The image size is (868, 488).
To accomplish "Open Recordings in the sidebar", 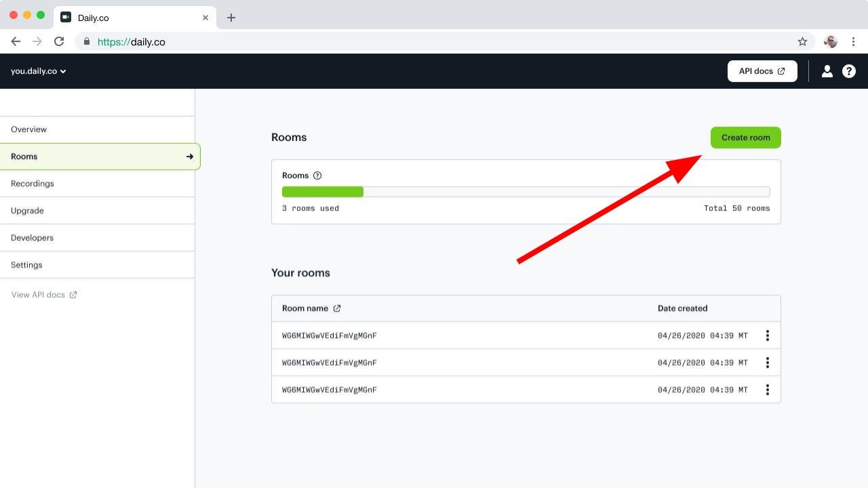I will point(97,184).
